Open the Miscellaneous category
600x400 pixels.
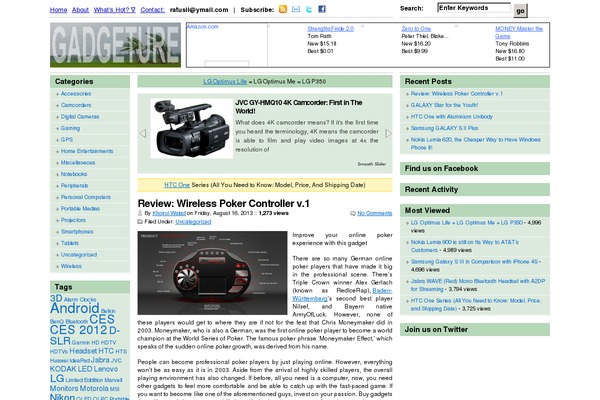click(x=78, y=163)
